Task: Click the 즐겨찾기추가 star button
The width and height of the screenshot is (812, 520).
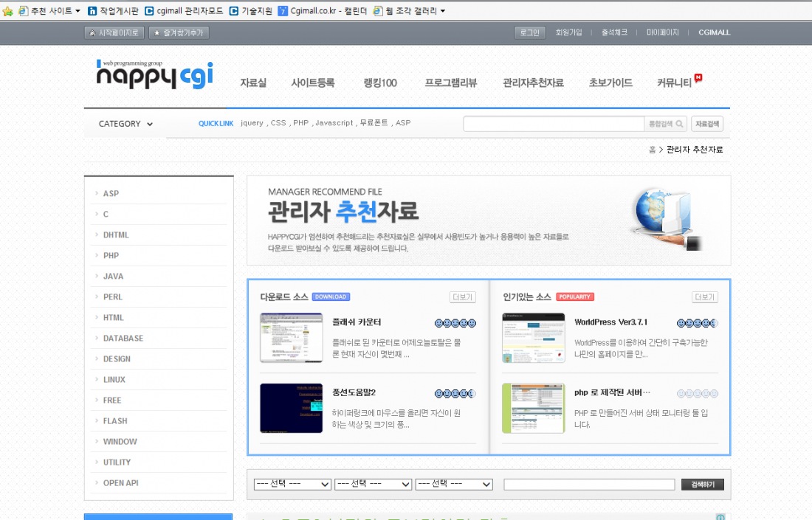Action: point(179,32)
